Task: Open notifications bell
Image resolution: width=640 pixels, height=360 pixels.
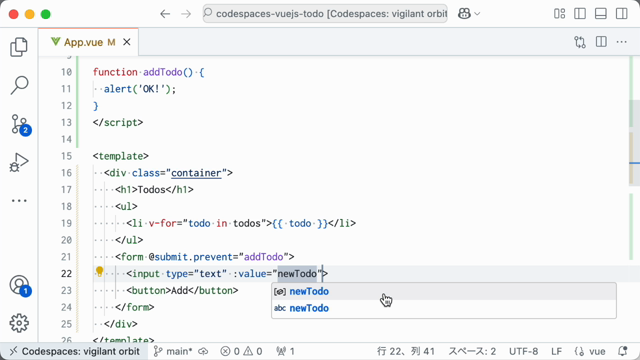Action: click(x=622, y=351)
